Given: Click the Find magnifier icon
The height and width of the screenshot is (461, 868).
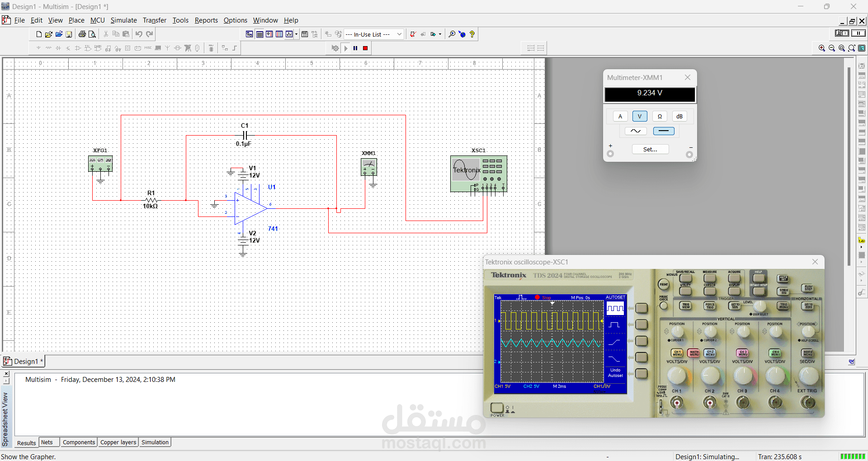Looking at the screenshot, I should click(452, 34).
